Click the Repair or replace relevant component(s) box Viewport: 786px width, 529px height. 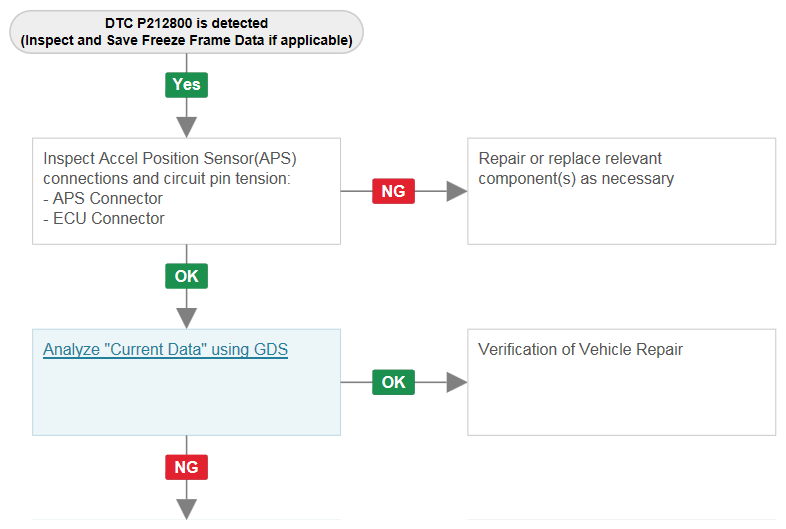(x=622, y=191)
